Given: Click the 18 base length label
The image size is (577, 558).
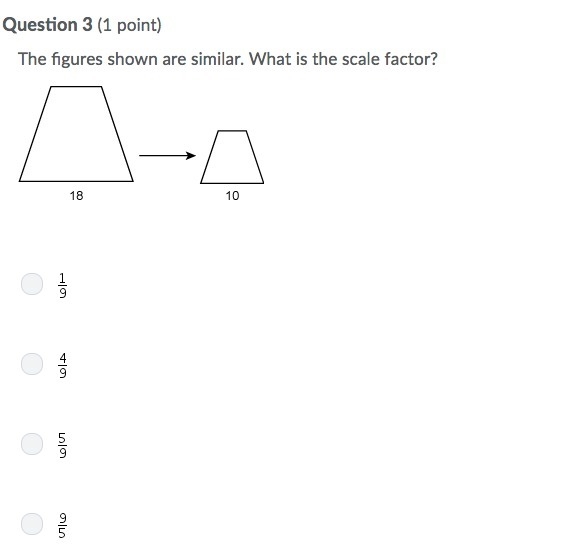Looking at the screenshot, I should coord(77,196).
